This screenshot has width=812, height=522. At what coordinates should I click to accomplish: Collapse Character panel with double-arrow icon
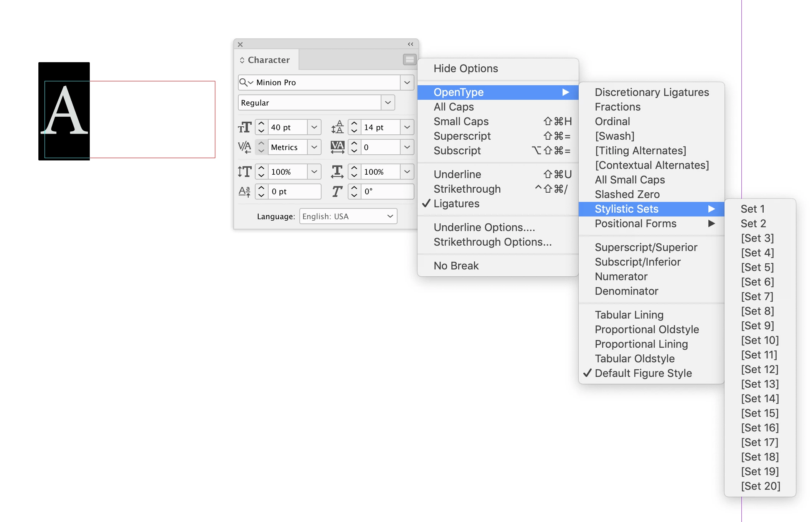pyautogui.click(x=410, y=44)
